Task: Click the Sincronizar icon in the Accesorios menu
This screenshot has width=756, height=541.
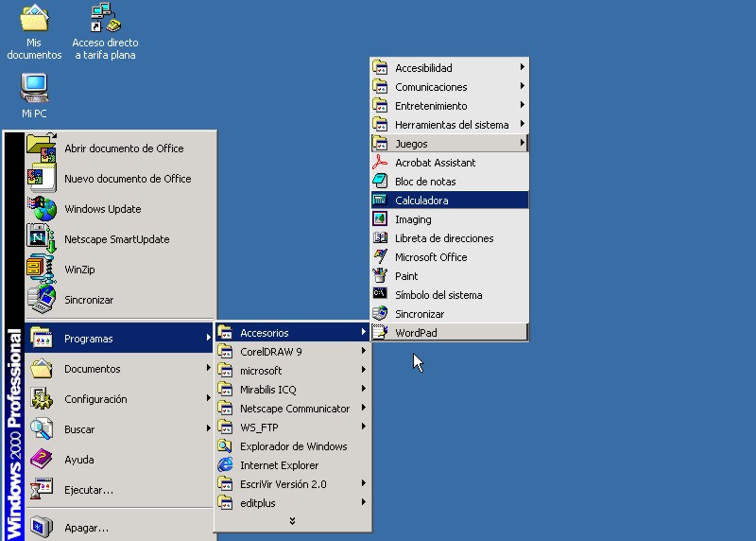Action: (380, 313)
